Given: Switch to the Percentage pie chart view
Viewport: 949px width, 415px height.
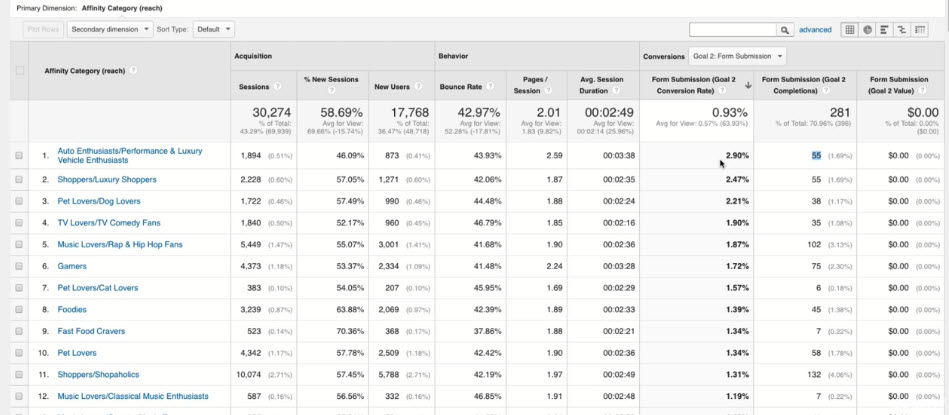Looking at the screenshot, I should (867, 30).
